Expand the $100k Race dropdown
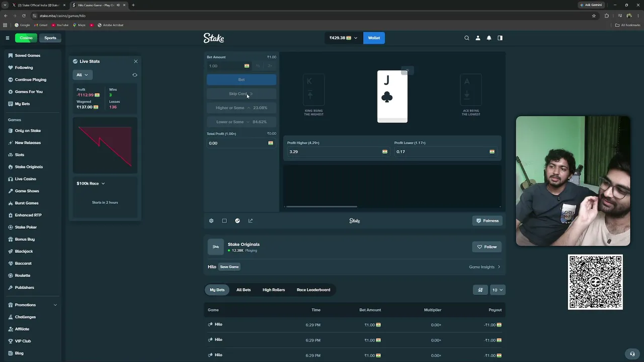 point(91,184)
